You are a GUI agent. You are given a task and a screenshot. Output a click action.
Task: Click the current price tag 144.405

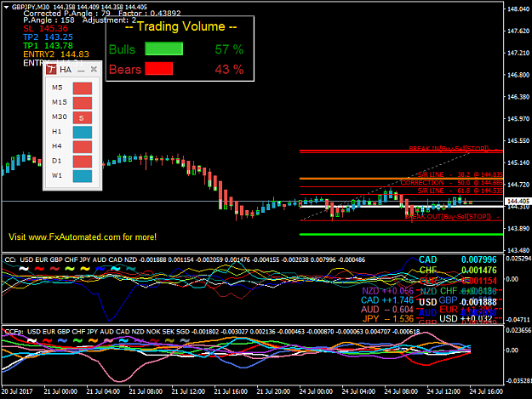(x=518, y=201)
